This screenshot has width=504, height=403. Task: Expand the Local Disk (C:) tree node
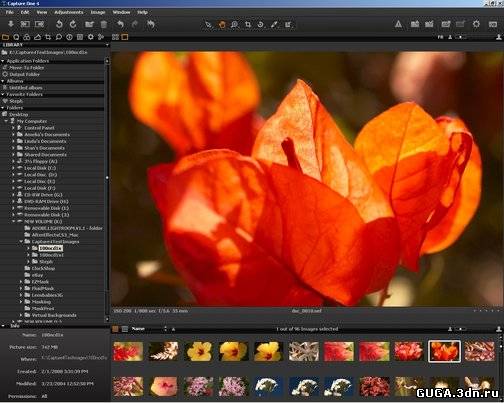pyautogui.click(x=13, y=168)
